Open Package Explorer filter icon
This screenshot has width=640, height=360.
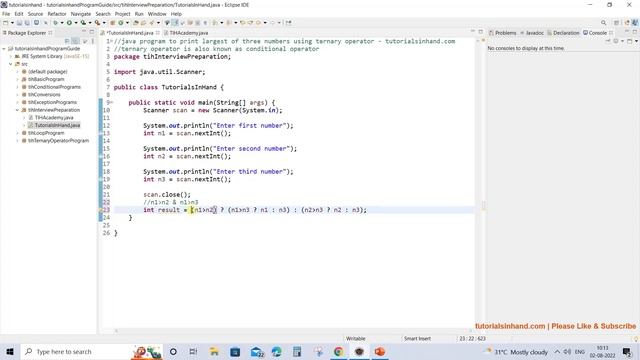85,41
